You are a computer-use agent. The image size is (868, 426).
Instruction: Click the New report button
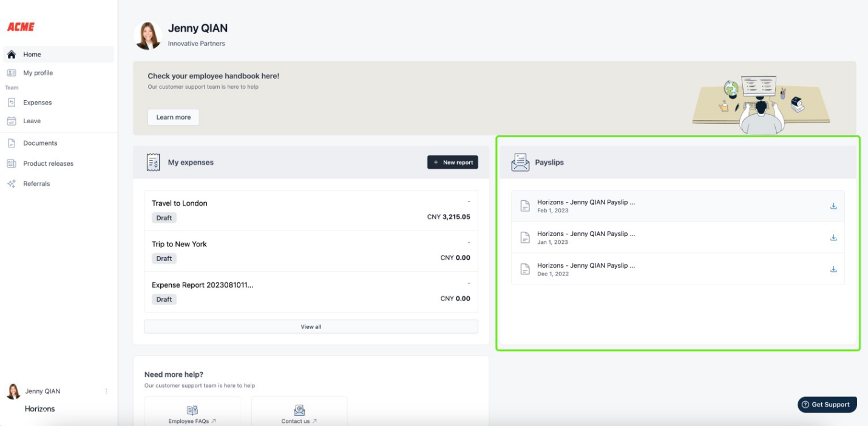[452, 163]
